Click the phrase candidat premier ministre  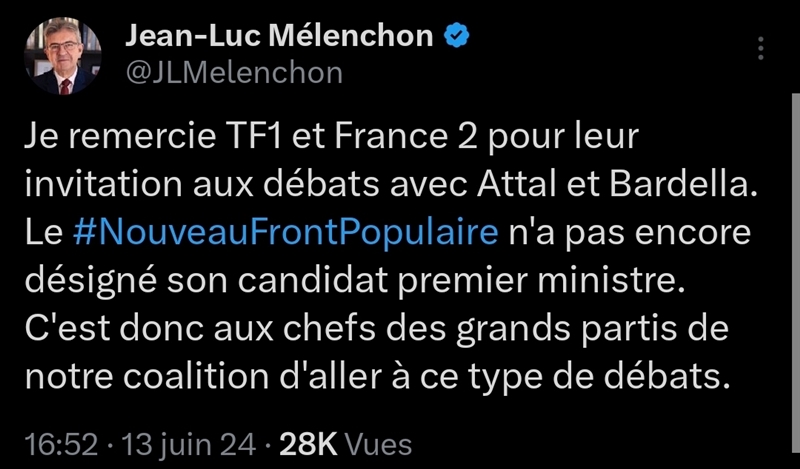pos(460,281)
